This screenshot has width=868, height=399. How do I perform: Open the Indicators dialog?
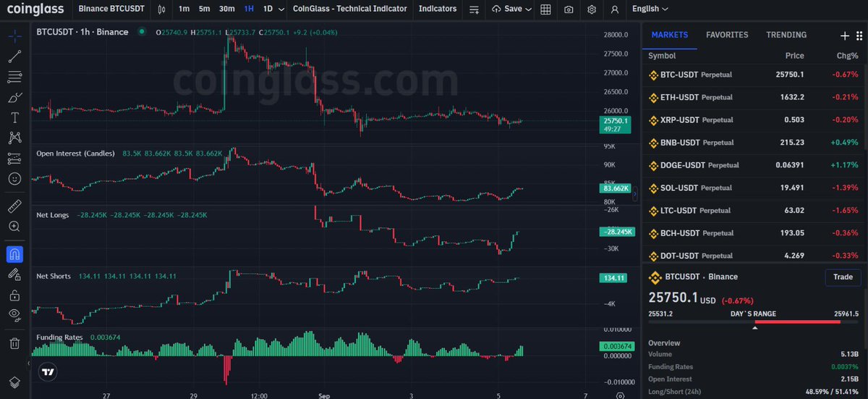(x=438, y=9)
